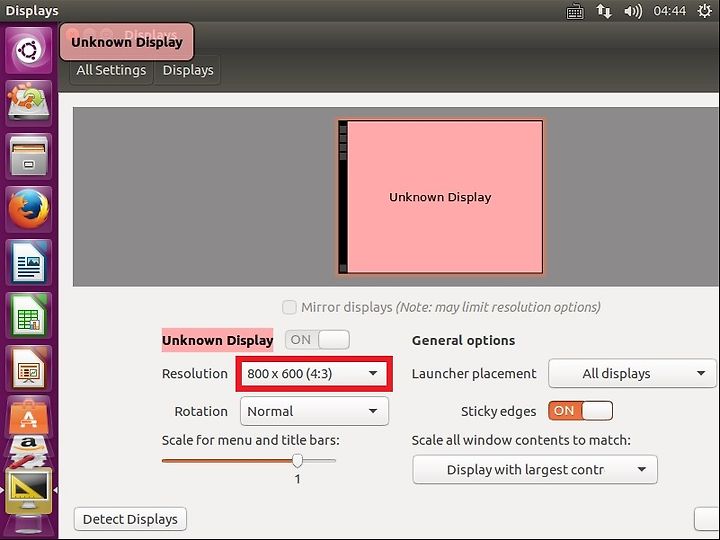Screen dimensions: 720x540
Task: Click the Unknown Display label above Resolution
Action: (x=217, y=340)
